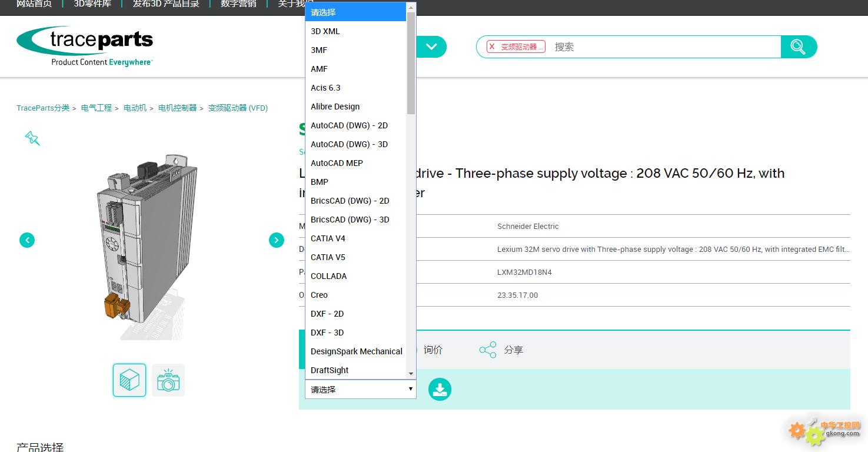Select the camera photo view thumbnail
The height and width of the screenshot is (452, 868).
click(x=168, y=380)
